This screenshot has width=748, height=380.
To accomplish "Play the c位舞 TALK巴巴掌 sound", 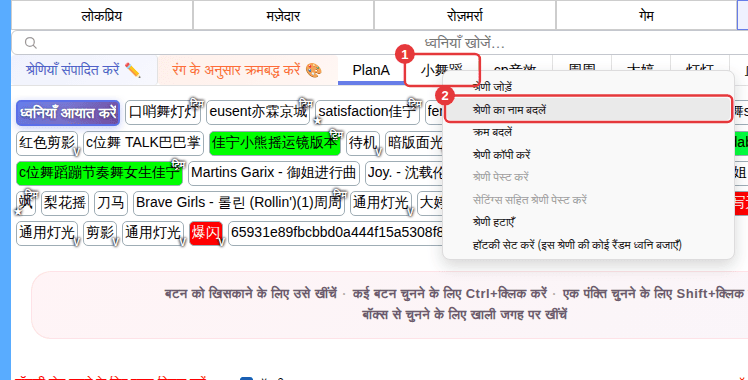I will pyautogui.click(x=143, y=143).
